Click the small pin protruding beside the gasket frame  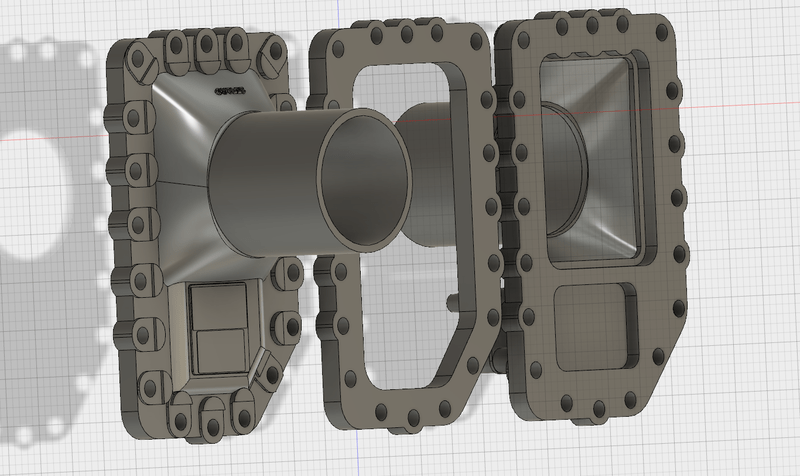(x=451, y=299)
